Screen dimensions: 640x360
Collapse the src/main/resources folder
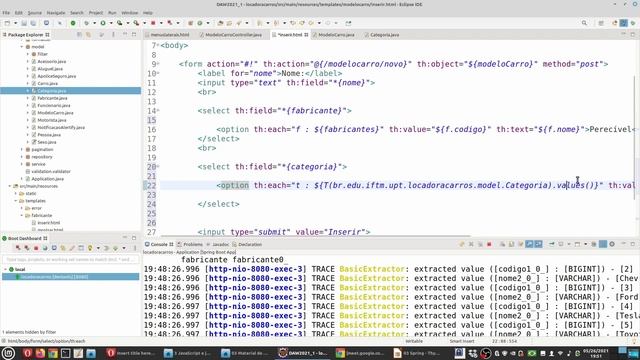pyautogui.click(x=10, y=186)
